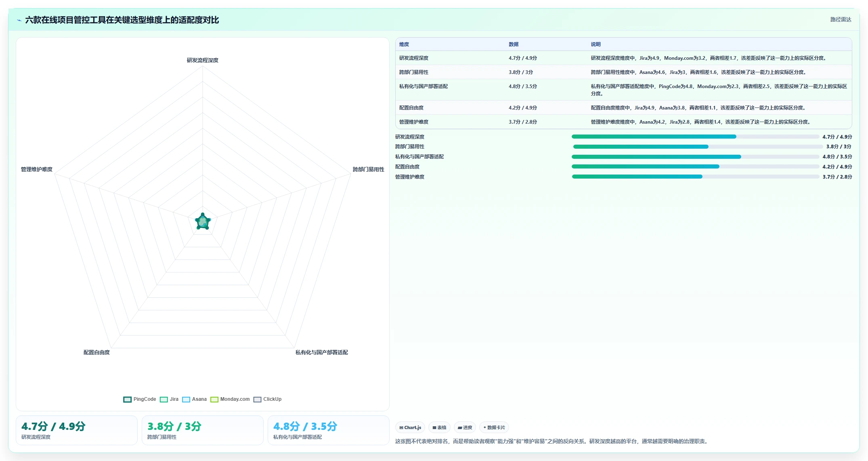Toggle the Jira legend swatch
The height and width of the screenshot is (461, 868).
pos(164,399)
